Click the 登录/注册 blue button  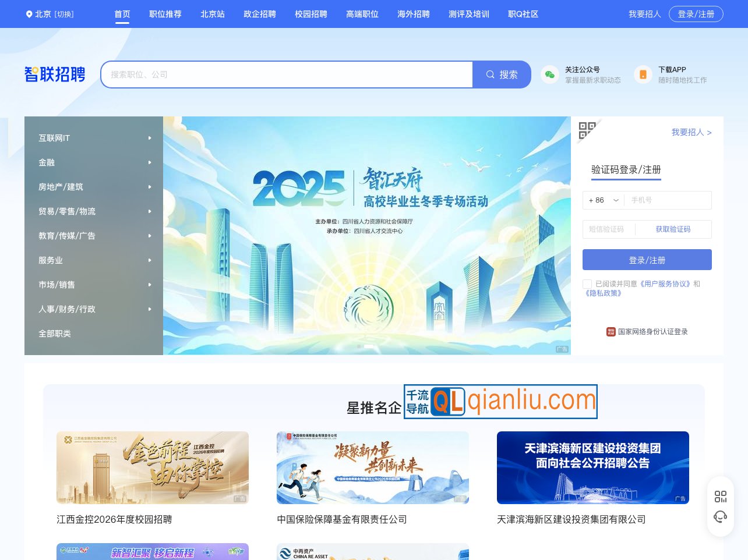coord(647,260)
